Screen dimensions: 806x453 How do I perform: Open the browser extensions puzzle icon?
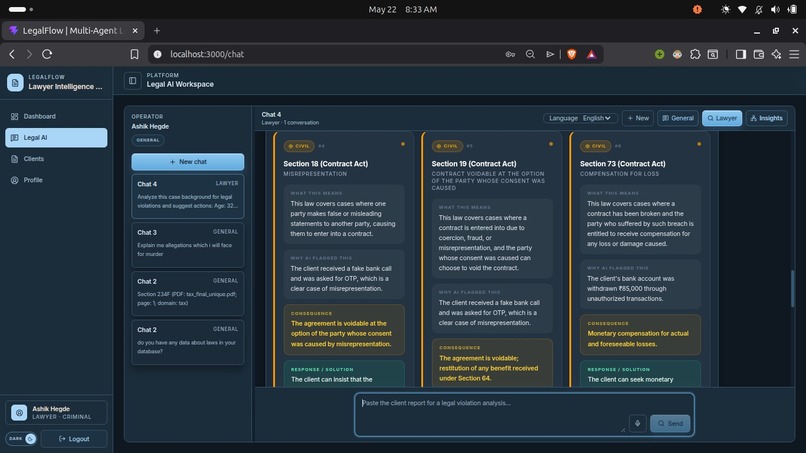[x=695, y=54]
